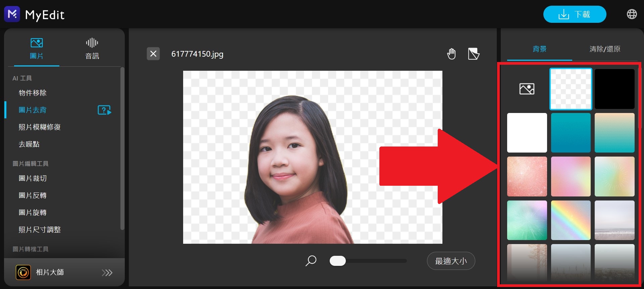This screenshot has height=289, width=644.
Task: Select the white background swatch
Action: pyautogui.click(x=527, y=133)
